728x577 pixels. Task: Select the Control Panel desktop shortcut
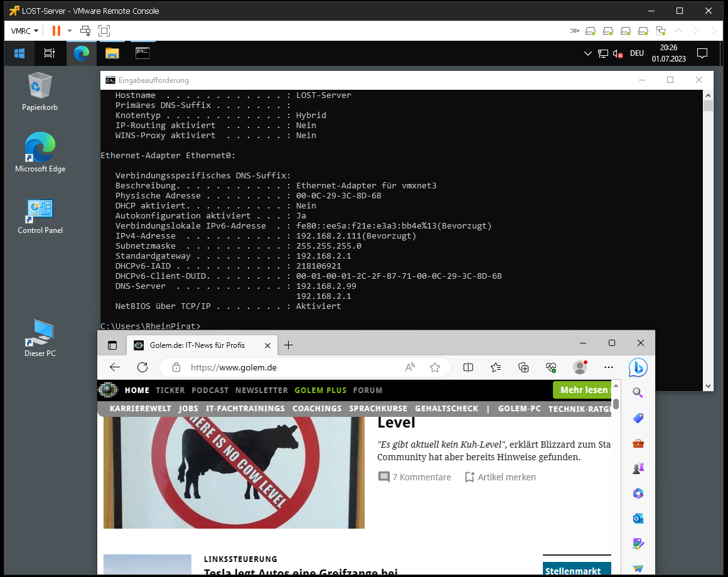coord(40,217)
